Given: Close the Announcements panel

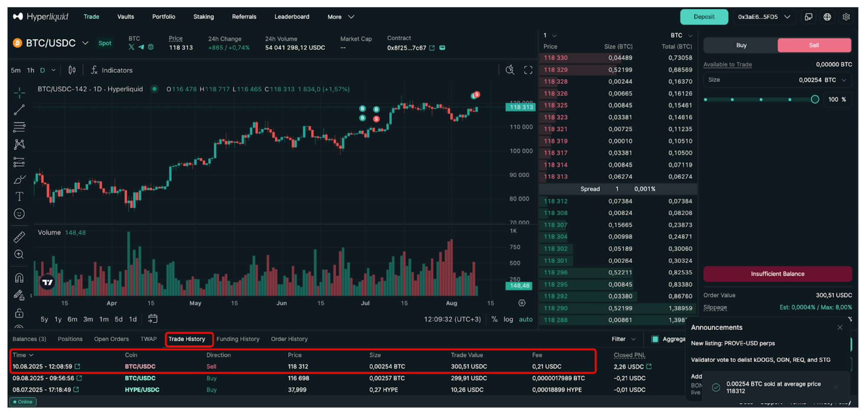Looking at the screenshot, I should point(840,328).
